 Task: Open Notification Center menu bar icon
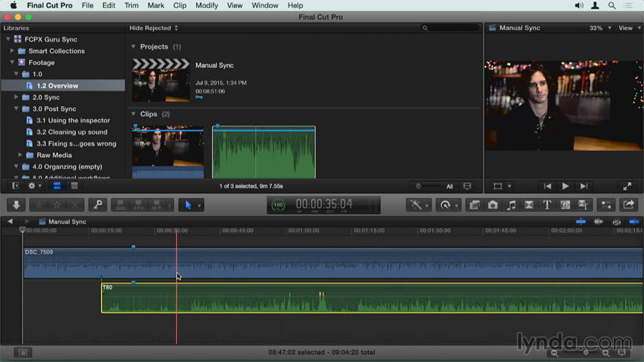(628, 5)
